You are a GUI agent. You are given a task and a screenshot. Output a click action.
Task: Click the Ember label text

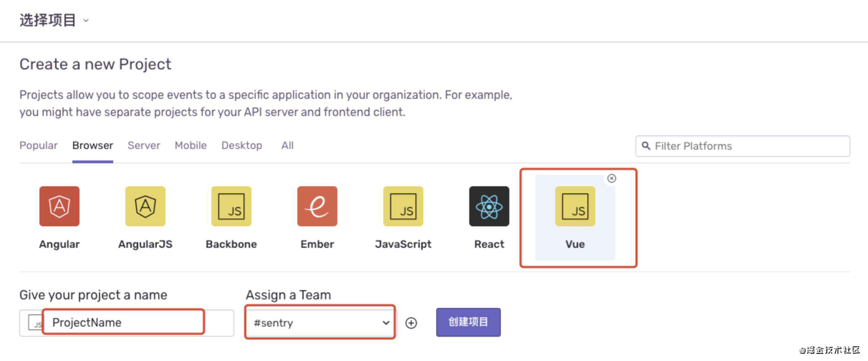click(317, 244)
